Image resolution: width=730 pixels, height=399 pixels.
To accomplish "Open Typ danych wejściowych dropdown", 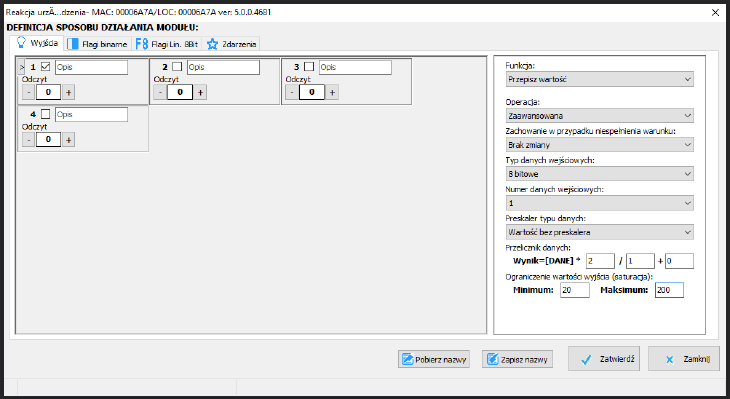I will (x=600, y=174).
